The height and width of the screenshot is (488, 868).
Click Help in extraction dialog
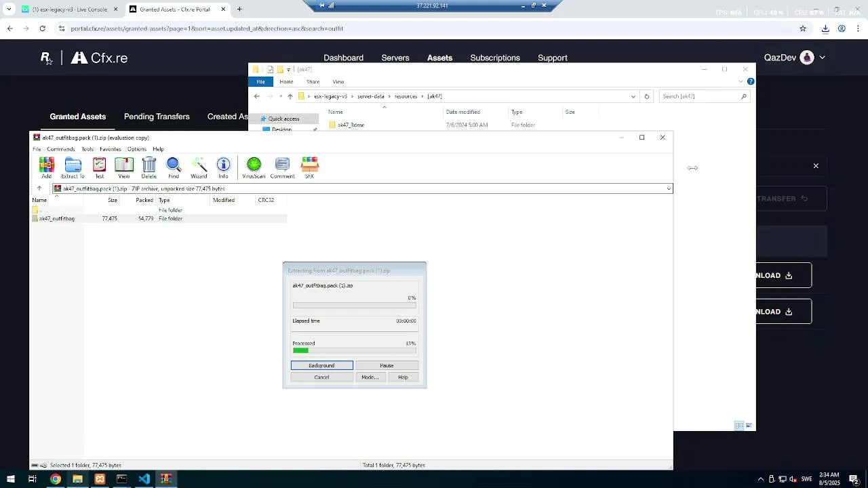403,377
